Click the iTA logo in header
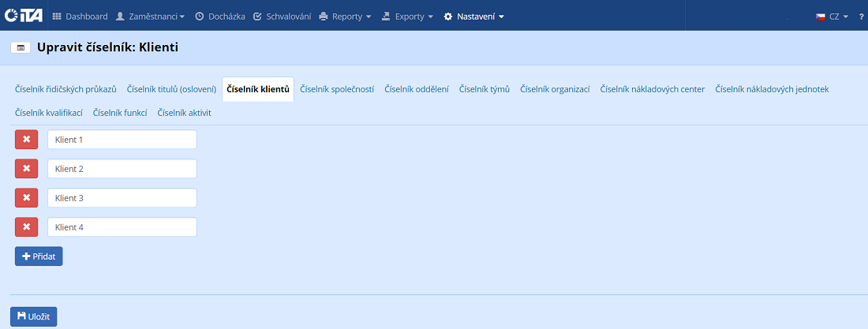 (x=24, y=16)
